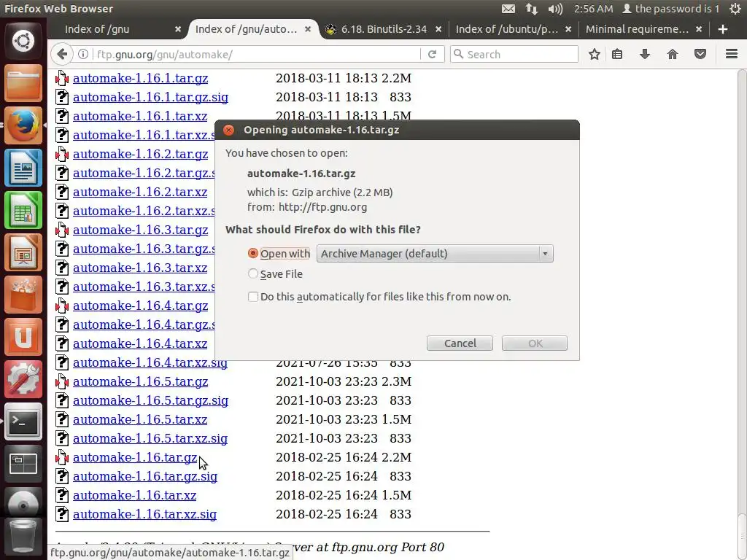The height and width of the screenshot is (560, 747).
Task: Close the Index of /gnu/auto... tab
Action: [x=309, y=29]
